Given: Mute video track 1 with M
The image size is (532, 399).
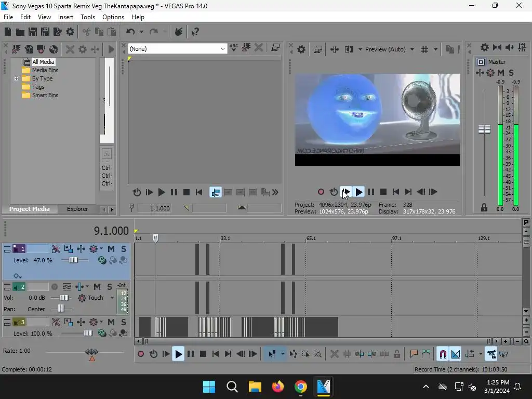Looking at the screenshot, I should coord(111,249).
